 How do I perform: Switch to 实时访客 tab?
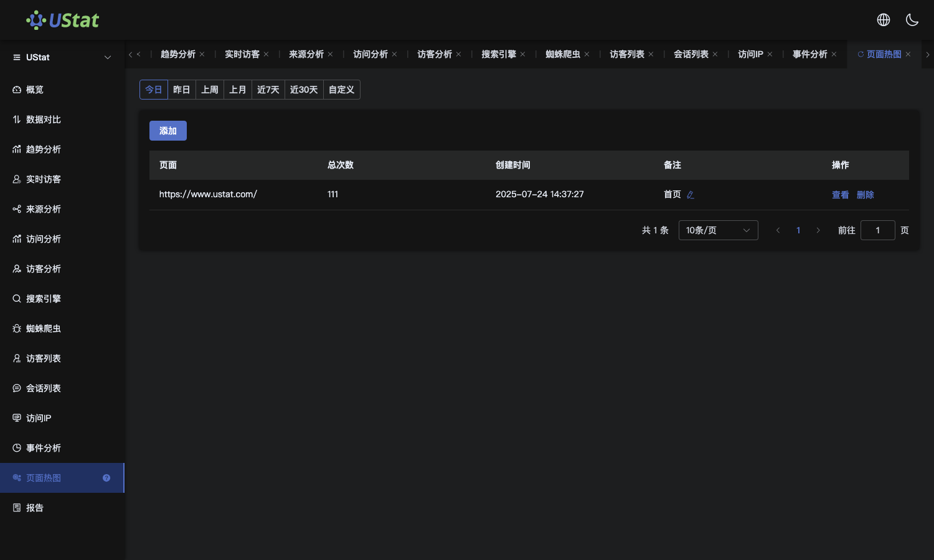point(242,54)
